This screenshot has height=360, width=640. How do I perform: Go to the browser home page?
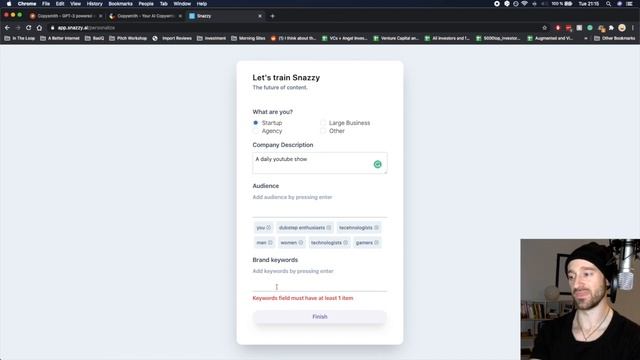[39, 28]
